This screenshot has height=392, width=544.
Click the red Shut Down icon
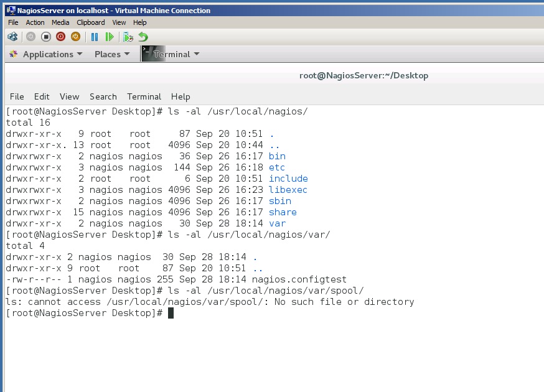(x=61, y=37)
